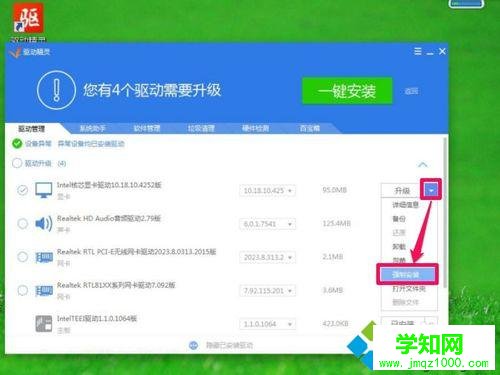This screenshot has width=500, height=375.
Task: Tick the checkbox for Realtek RTL81XX driver
Action: coord(22,290)
